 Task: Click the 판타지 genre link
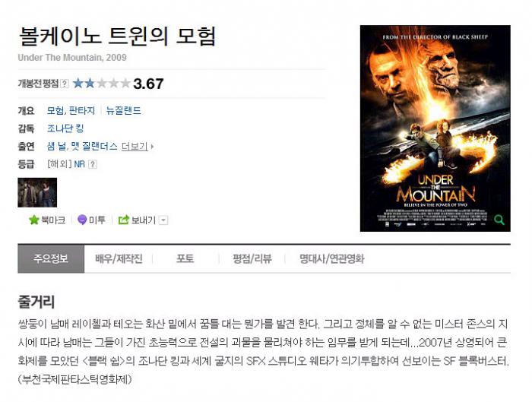tap(82, 110)
